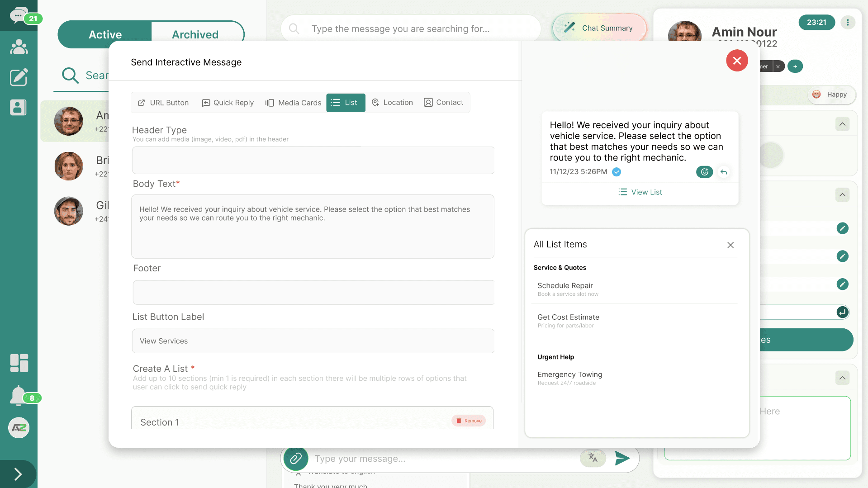Open the chat with the bearded man avatar

pyautogui.click(x=69, y=211)
